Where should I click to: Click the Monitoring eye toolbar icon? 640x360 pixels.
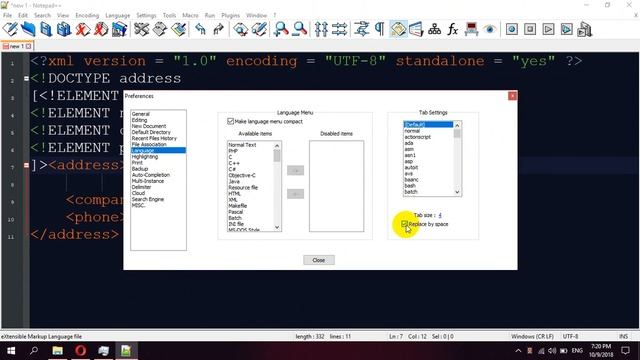(489, 29)
